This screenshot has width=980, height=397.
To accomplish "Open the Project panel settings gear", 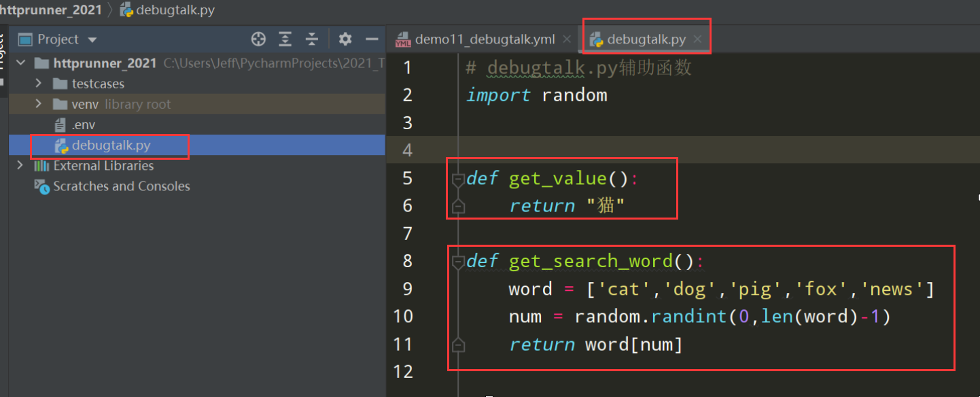I will pos(345,39).
